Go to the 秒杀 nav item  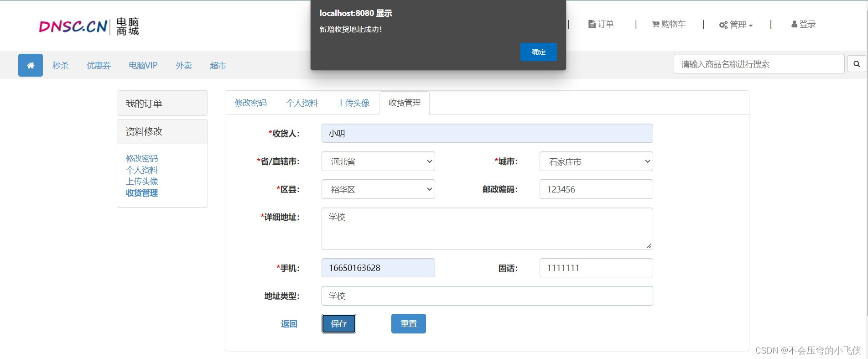(60, 65)
